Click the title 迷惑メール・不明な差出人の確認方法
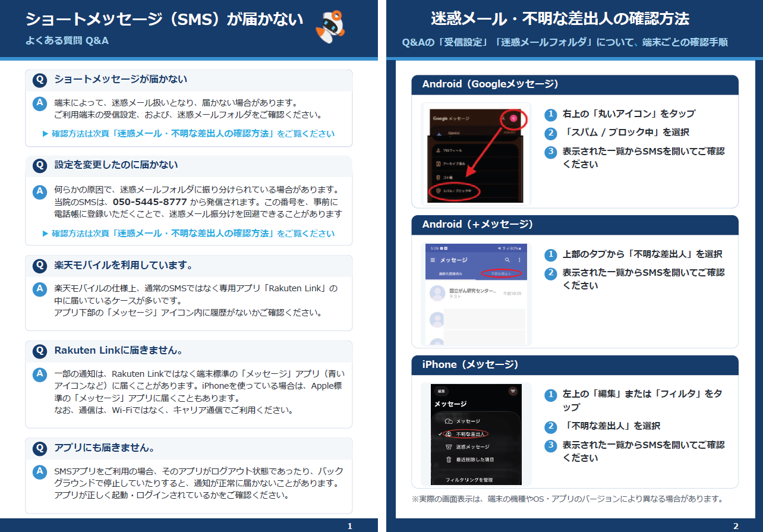Image resolution: width=763 pixels, height=532 pixels. tap(560, 18)
